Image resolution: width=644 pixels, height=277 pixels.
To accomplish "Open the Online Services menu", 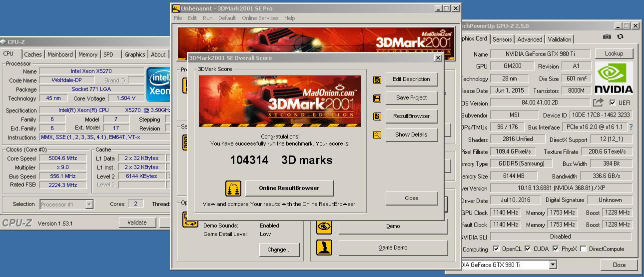I will 260,18.
